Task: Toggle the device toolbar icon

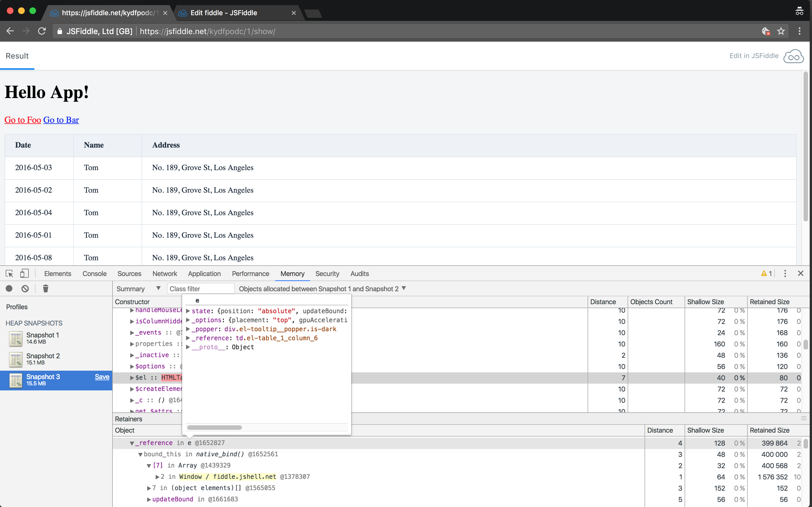Action: [24, 273]
